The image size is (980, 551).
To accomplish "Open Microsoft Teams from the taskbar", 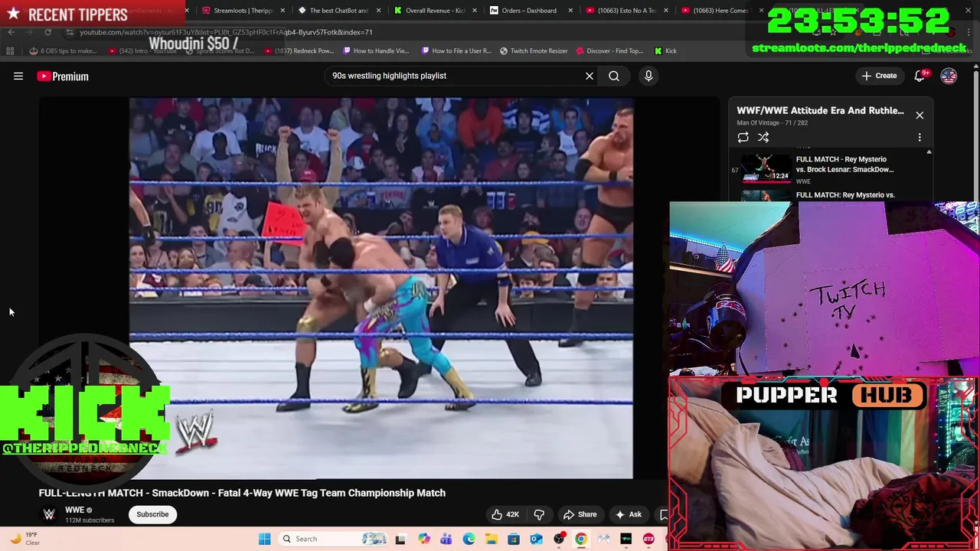I will click(446, 539).
